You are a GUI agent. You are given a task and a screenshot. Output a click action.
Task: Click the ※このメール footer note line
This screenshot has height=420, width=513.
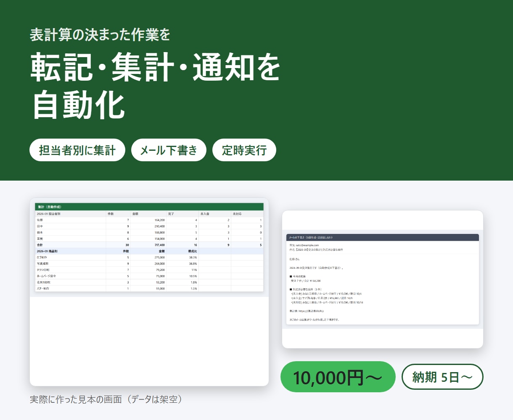click(x=315, y=320)
